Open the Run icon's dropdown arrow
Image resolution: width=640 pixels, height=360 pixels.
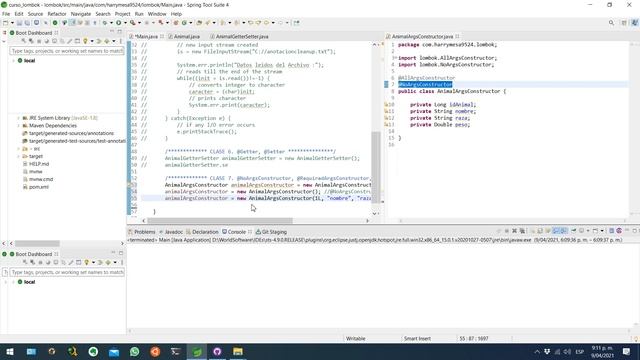[125, 23]
